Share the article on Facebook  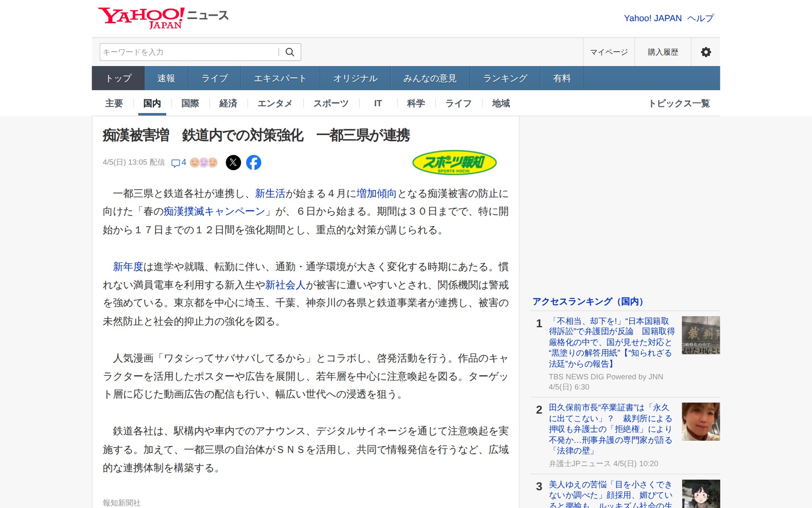(x=254, y=162)
